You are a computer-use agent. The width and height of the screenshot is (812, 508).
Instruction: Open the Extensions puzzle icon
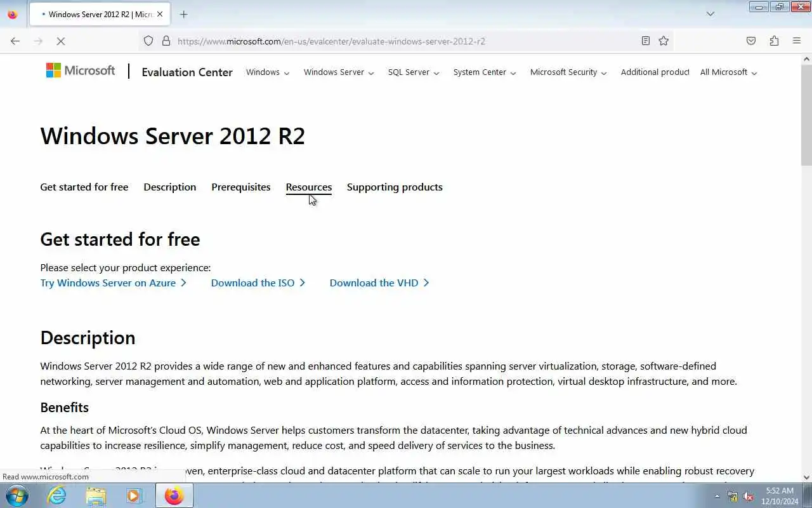(774, 41)
